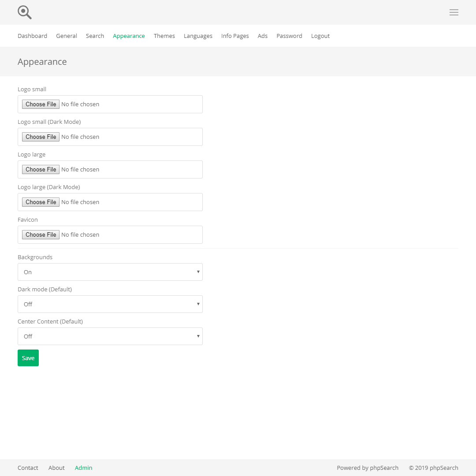476x476 pixels.
Task: Open the Contact footer link
Action: 28,468
